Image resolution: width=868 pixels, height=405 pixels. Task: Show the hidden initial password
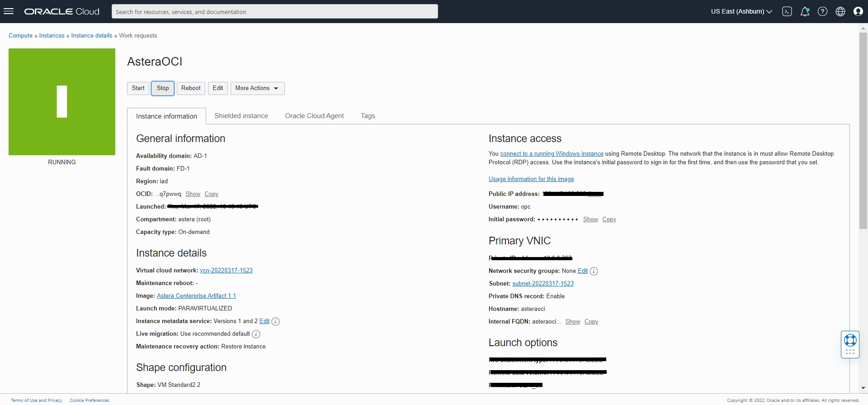tap(590, 219)
